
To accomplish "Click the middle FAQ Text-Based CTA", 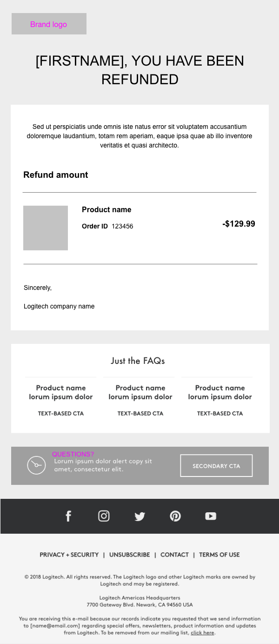I will 140,413.
